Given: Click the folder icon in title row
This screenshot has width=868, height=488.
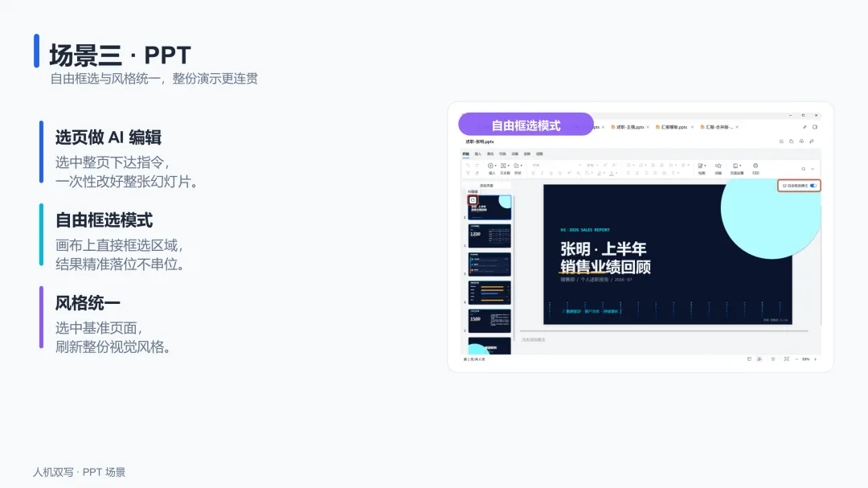Looking at the screenshot, I should pos(791,141).
